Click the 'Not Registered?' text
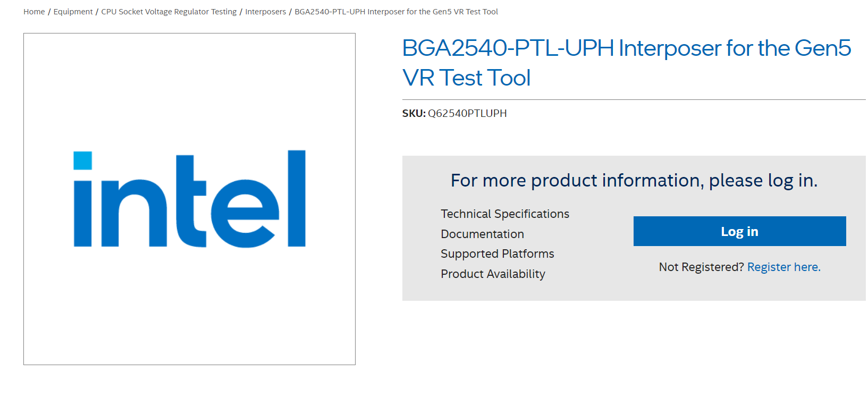Image resolution: width=868 pixels, height=397 pixels. pos(701,267)
